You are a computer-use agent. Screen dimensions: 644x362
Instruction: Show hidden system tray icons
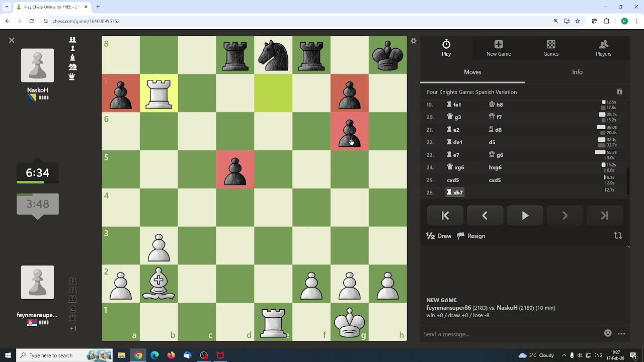coord(564,355)
